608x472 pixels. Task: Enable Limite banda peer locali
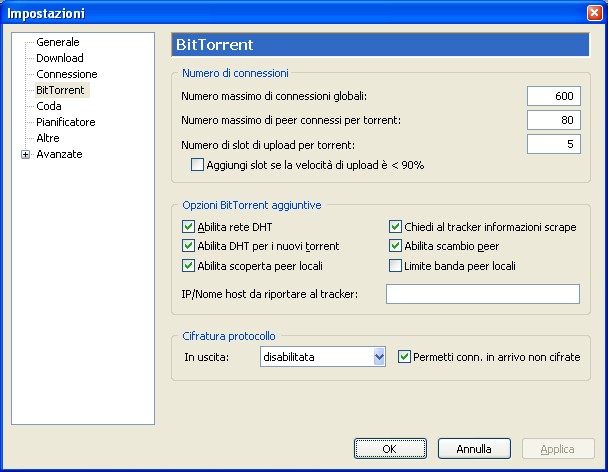395,265
